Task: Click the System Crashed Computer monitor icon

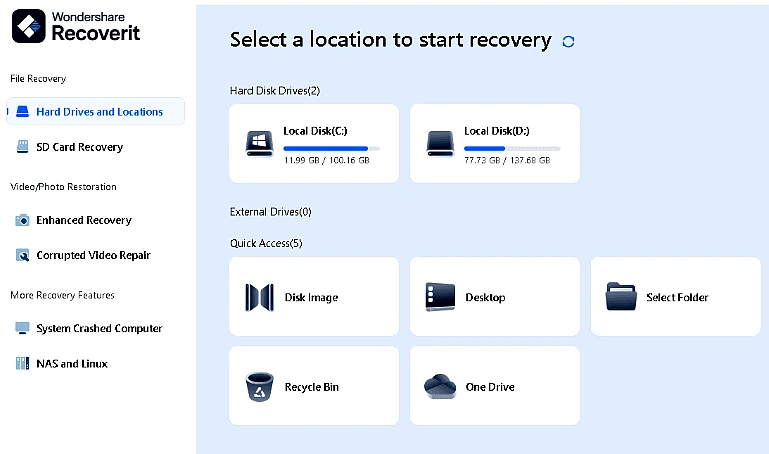Action: (x=23, y=328)
